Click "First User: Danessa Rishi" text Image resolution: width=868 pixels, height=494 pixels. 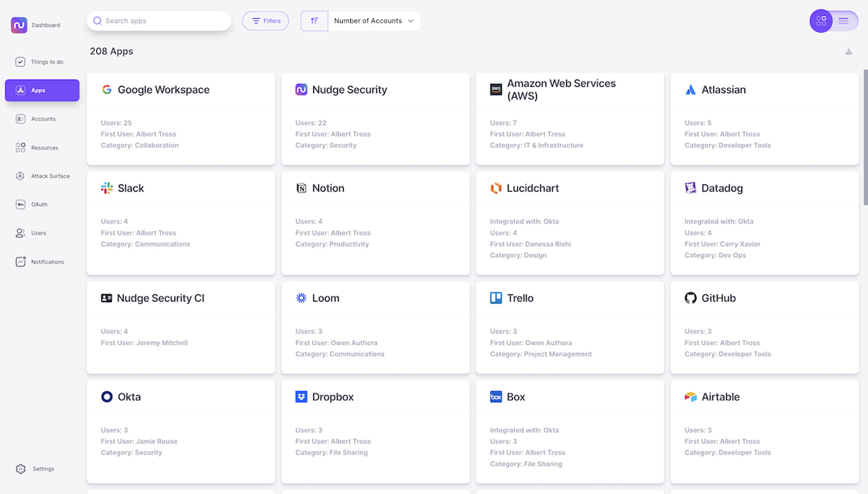(x=530, y=244)
